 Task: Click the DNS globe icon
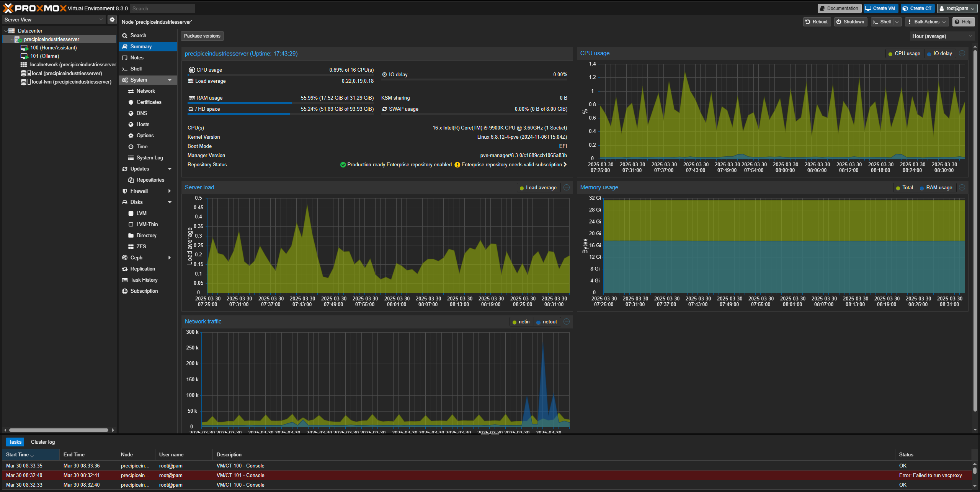[131, 113]
